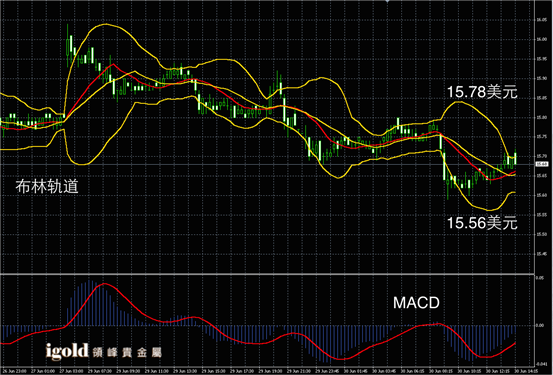
Task: Click the small marker at the chart top
Action: (x=388, y=1)
